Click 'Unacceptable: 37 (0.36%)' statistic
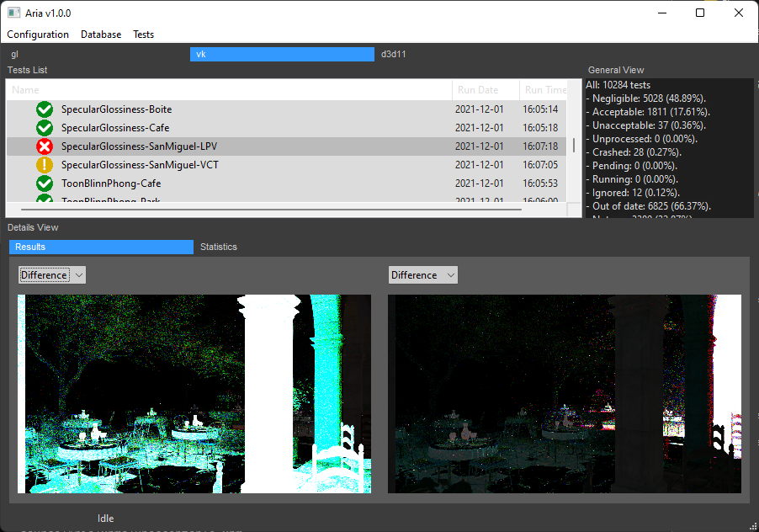Image resolution: width=759 pixels, height=532 pixels. (x=646, y=126)
